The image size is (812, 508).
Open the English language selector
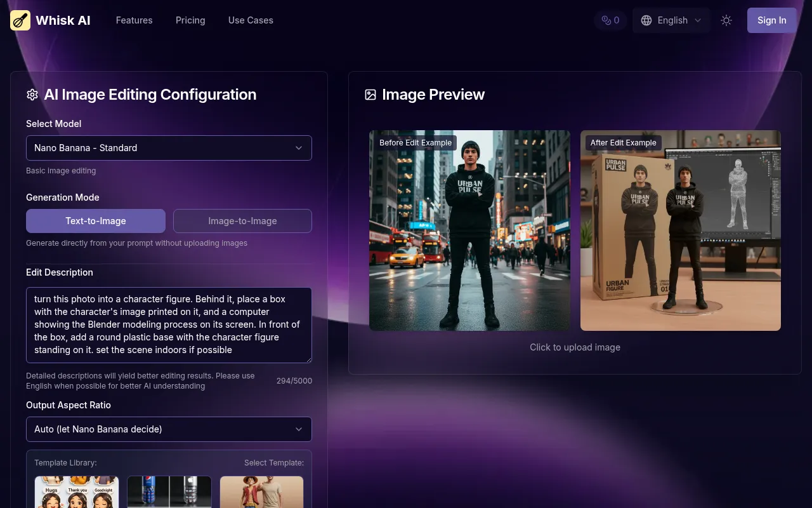[x=672, y=20]
